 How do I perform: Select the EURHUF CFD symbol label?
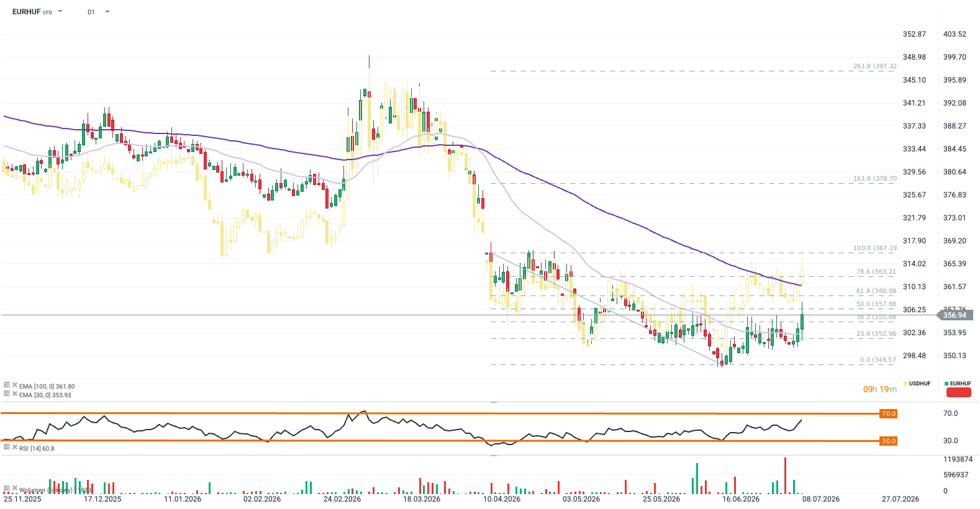pos(32,12)
